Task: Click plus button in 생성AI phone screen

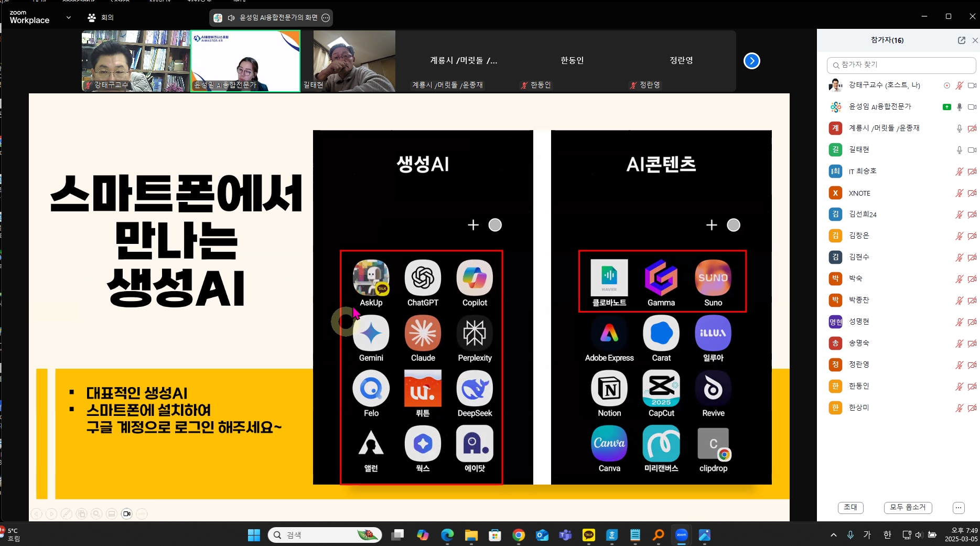Action: pos(473,225)
